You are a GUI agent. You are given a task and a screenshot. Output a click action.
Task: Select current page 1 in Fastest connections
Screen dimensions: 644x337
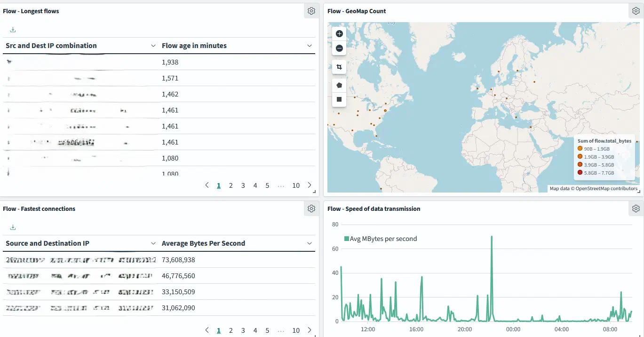(219, 330)
